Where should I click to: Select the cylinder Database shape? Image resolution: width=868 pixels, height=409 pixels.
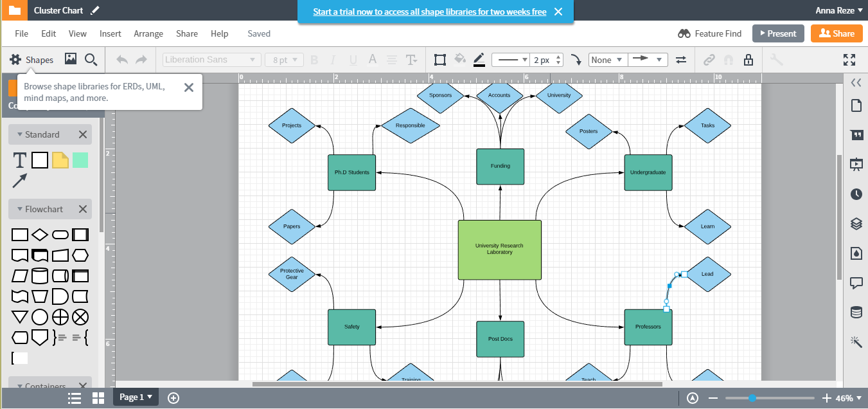pyautogui.click(x=40, y=276)
